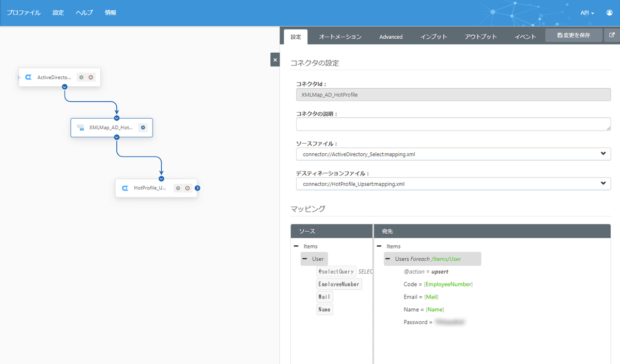Click the Name = [Name] mapping
This screenshot has height=364, width=620.
click(424, 309)
